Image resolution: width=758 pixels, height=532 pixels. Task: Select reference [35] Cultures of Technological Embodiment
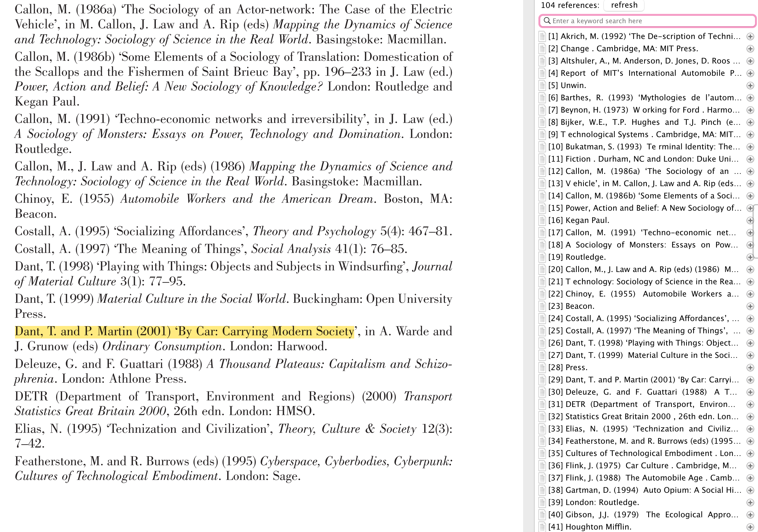[x=644, y=453]
